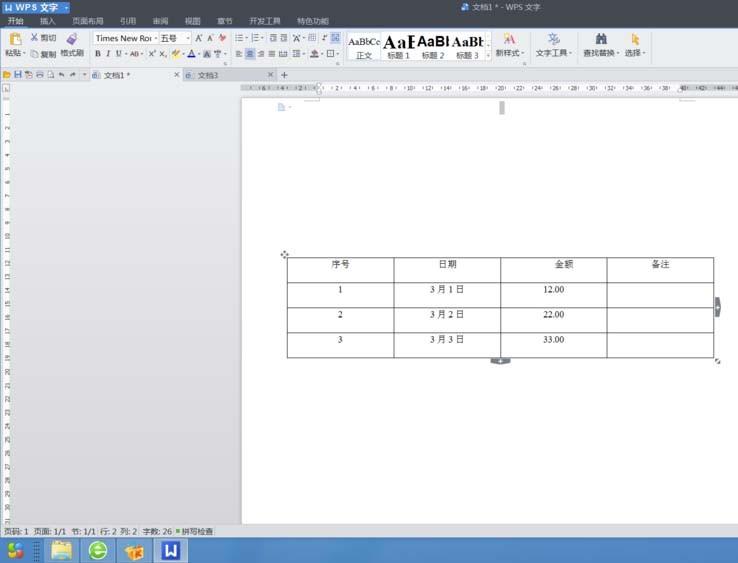Open the Insert (插入) ribbon tab
Viewport: 738px width, 563px height.
(x=48, y=20)
